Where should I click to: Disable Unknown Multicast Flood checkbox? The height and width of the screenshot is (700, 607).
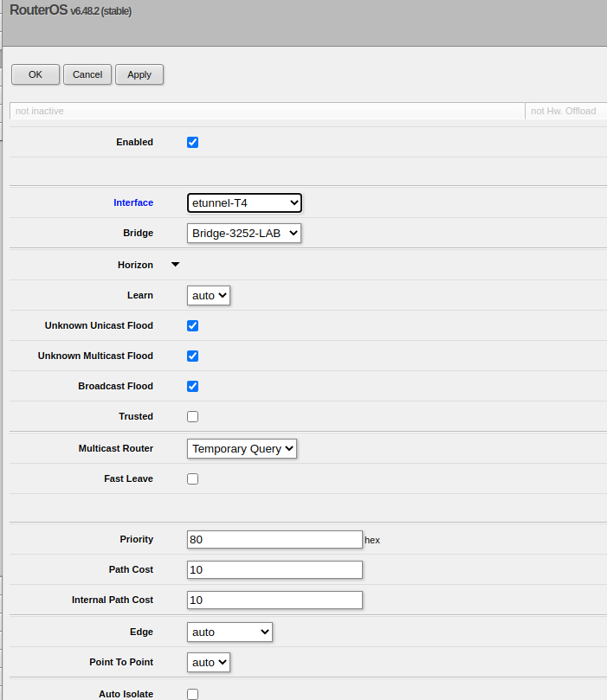click(193, 356)
